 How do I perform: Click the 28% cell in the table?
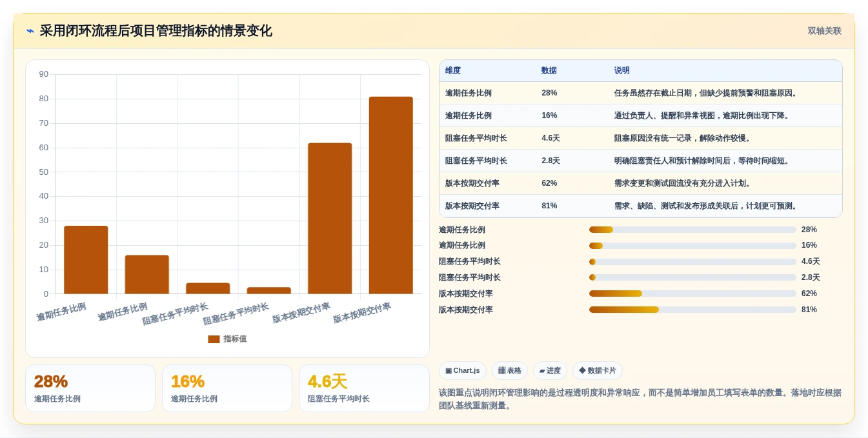[549, 94]
